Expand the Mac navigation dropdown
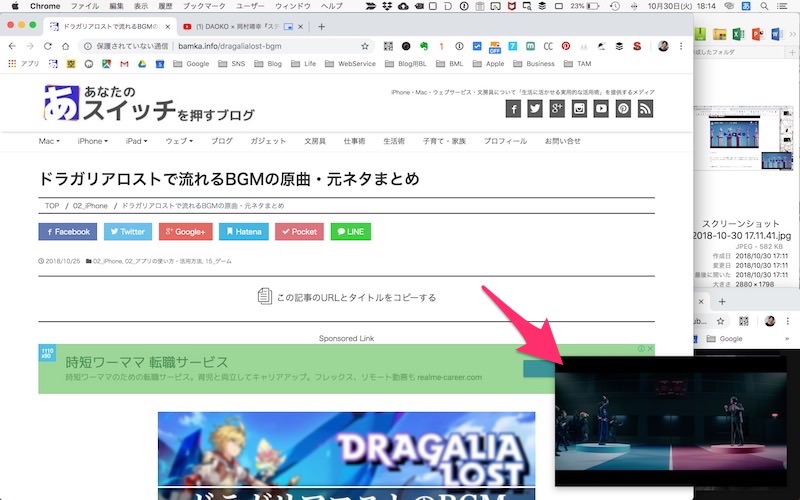800x500 pixels. (49, 141)
